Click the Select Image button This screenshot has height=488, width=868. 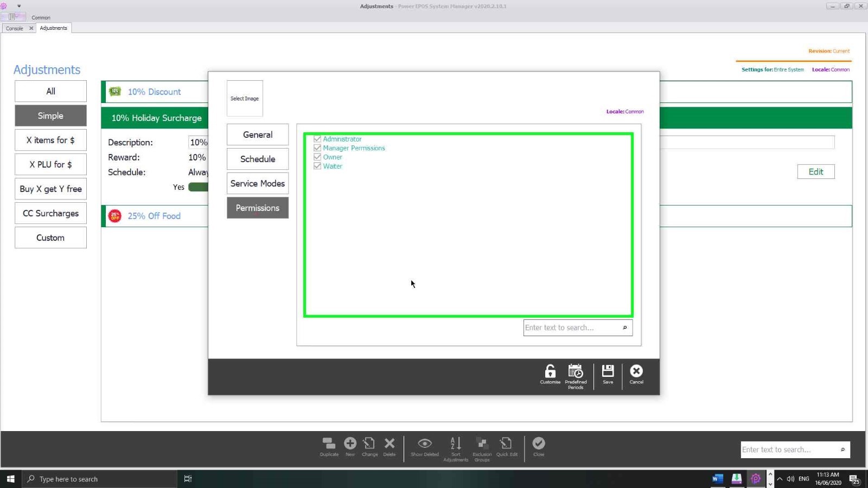[x=245, y=98]
